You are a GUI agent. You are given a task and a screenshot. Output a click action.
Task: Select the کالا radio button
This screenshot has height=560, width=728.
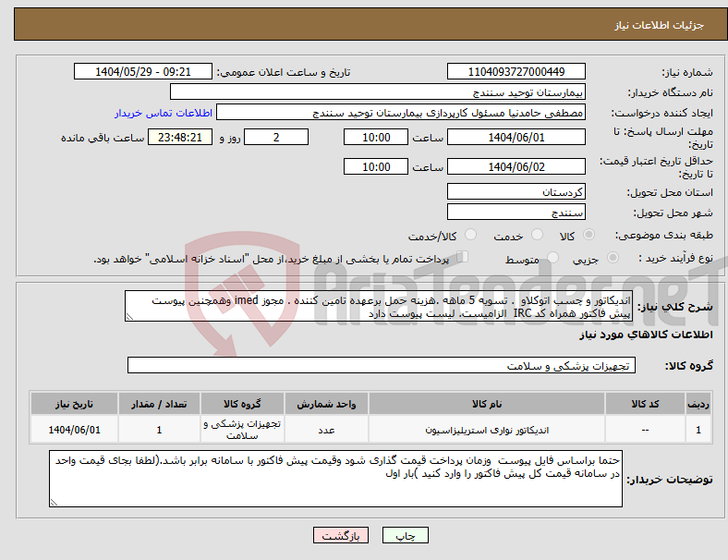tap(588, 235)
